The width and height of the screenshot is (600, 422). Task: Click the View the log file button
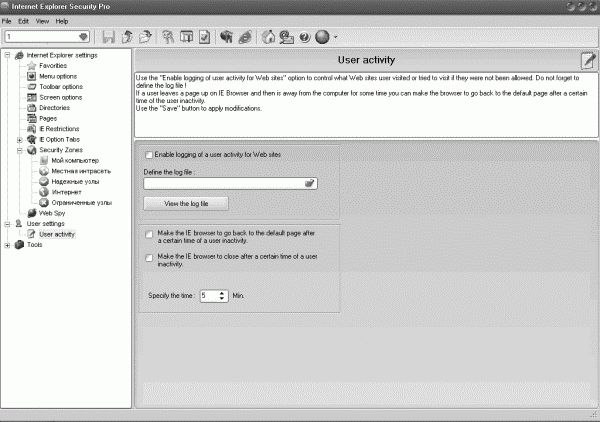(185, 203)
